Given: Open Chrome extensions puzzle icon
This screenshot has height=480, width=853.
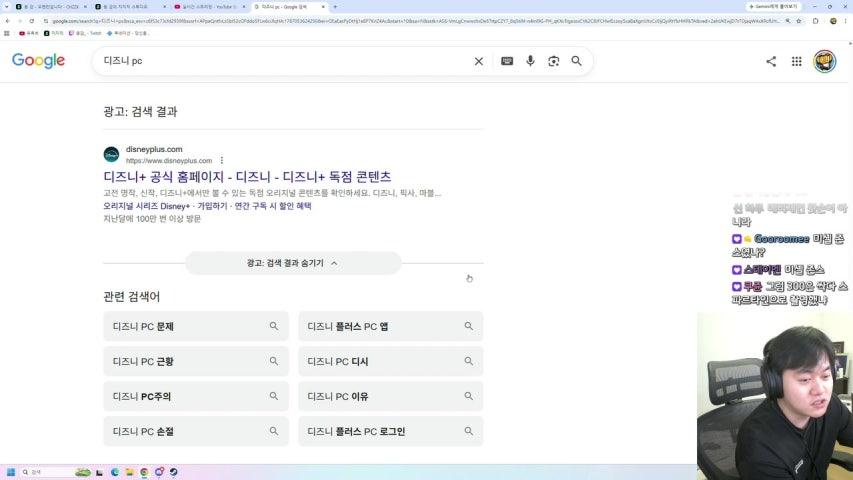Looking at the screenshot, I should coord(815,21).
